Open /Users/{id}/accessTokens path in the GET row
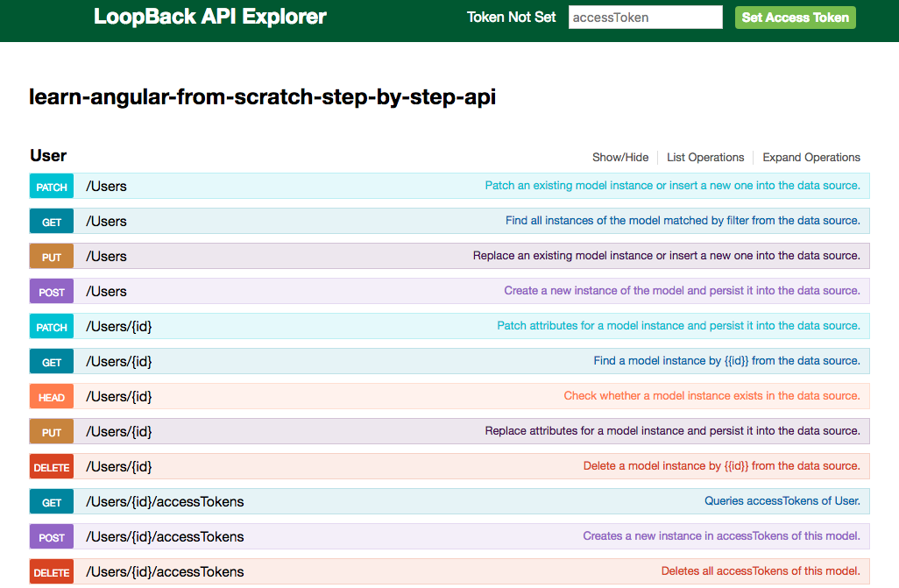 coord(165,501)
